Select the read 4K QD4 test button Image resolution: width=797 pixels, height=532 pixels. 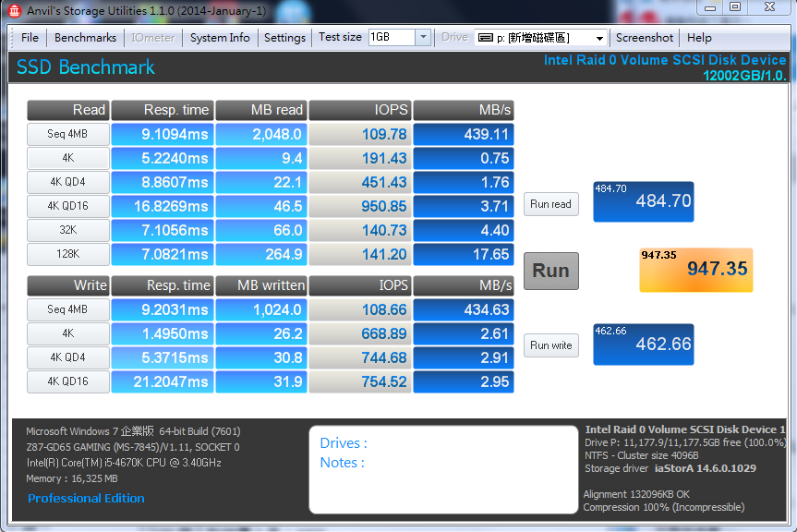(68, 182)
